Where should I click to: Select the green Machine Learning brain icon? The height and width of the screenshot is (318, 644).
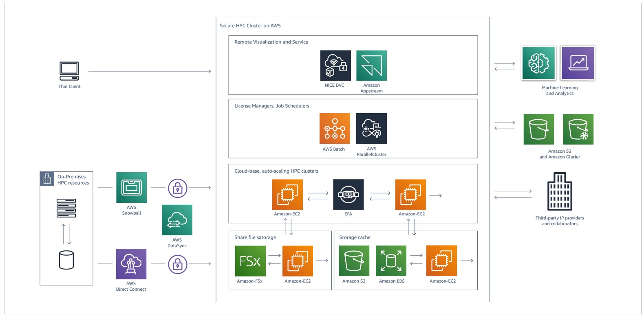pyautogui.click(x=538, y=63)
